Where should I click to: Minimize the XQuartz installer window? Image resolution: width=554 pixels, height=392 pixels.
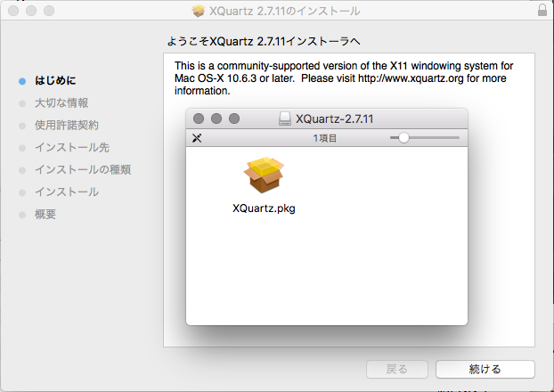29,12
